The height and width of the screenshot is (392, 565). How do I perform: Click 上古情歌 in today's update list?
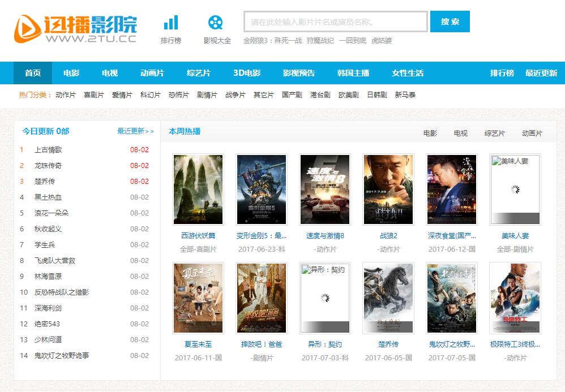[x=48, y=150]
